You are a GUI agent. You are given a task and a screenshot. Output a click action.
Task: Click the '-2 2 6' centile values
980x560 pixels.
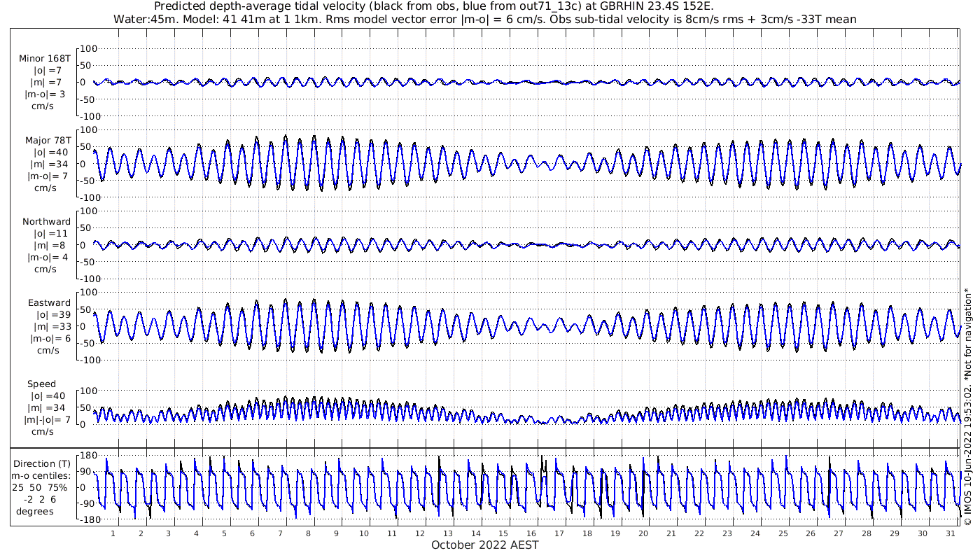pyautogui.click(x=41, y=499)
